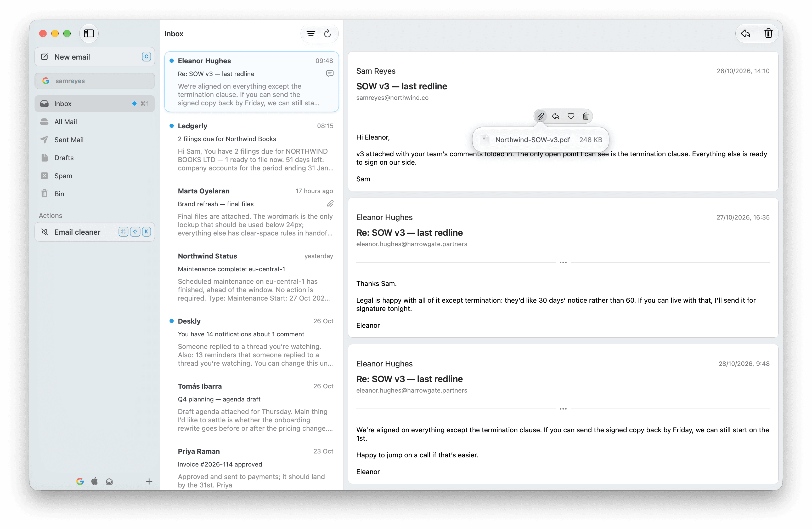This screenshot has height=529, width=812.
Task: Open the Northwind Status maintenance email
Action: [252, 277]
